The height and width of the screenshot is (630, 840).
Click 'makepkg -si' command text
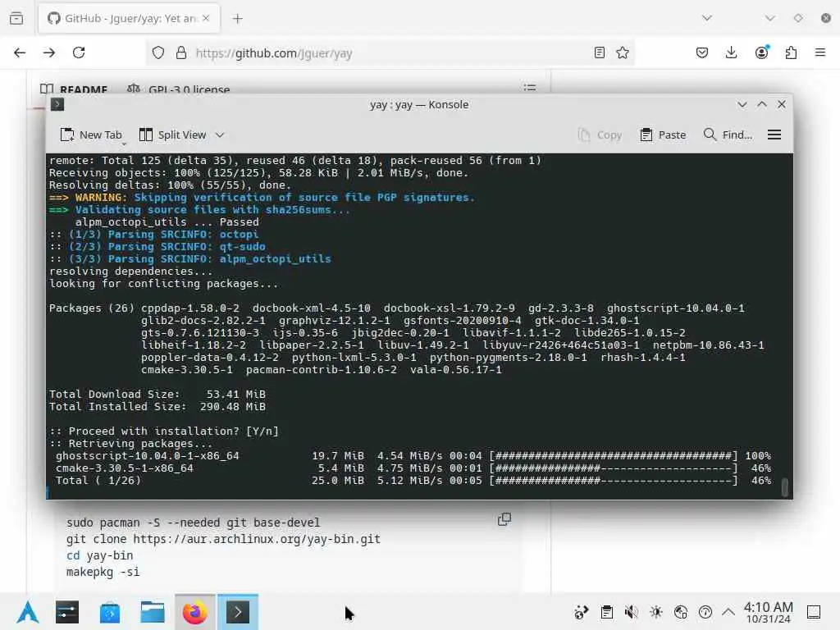(103, 572)
